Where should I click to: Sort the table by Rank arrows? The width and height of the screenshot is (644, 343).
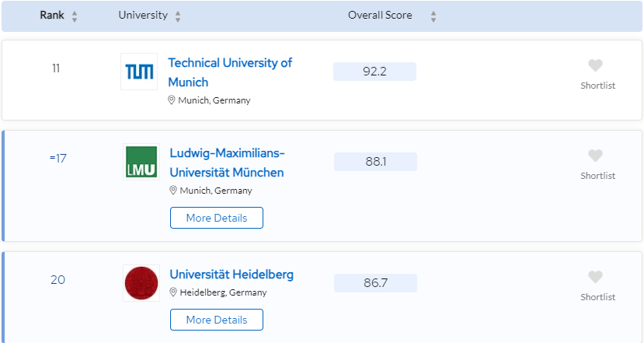[75, 16]
